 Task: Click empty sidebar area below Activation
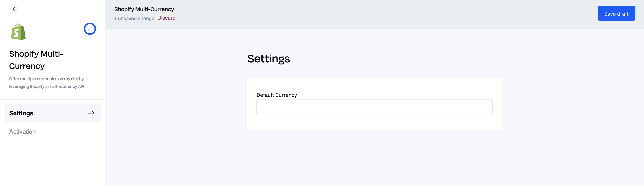point(53,162)
